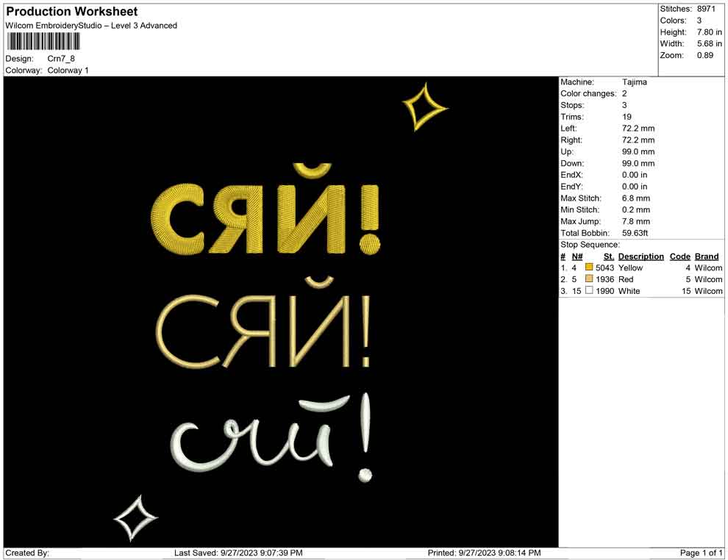Click the 5043 Yellow stop sequence row

click(641, 268)
